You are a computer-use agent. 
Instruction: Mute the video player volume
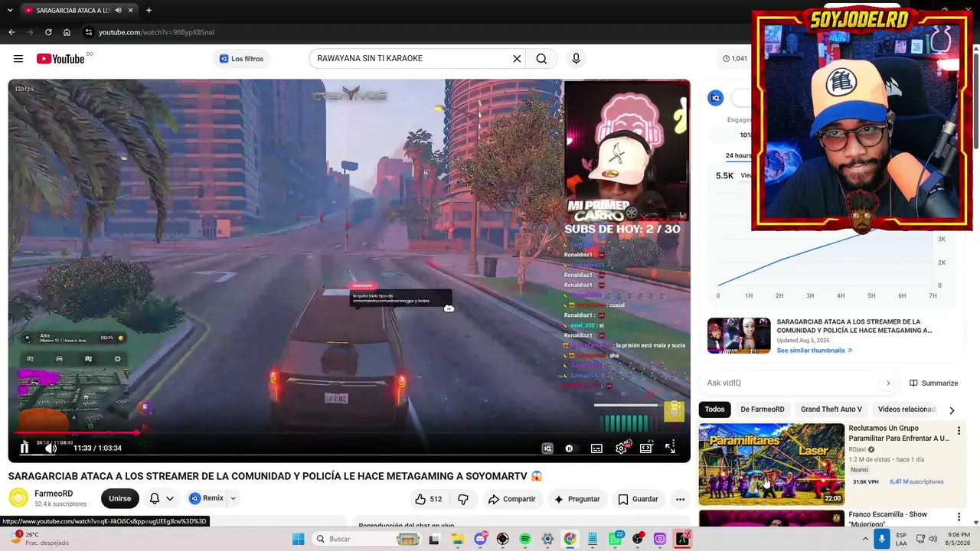coord(51,448)
